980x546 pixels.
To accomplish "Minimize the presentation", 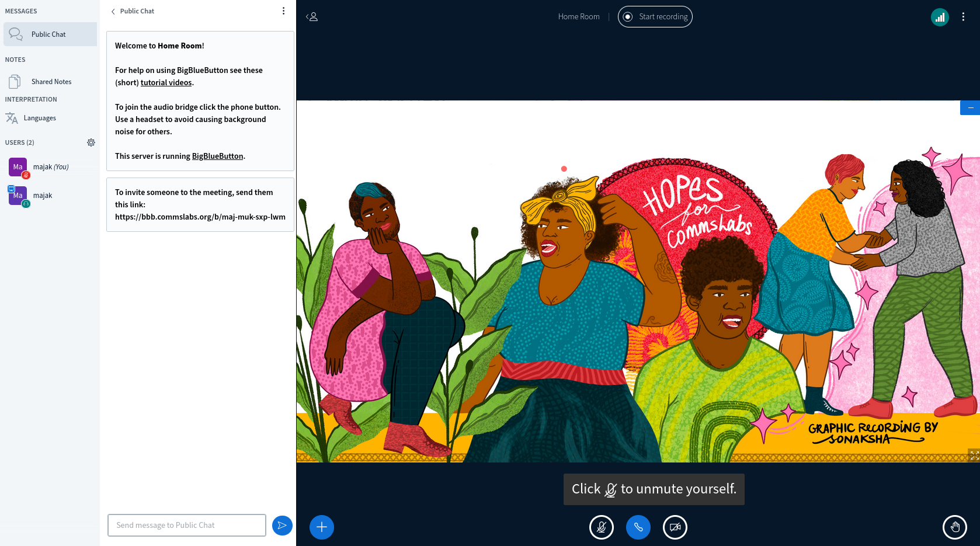I will pyautogui.click(x=970, y=108).
